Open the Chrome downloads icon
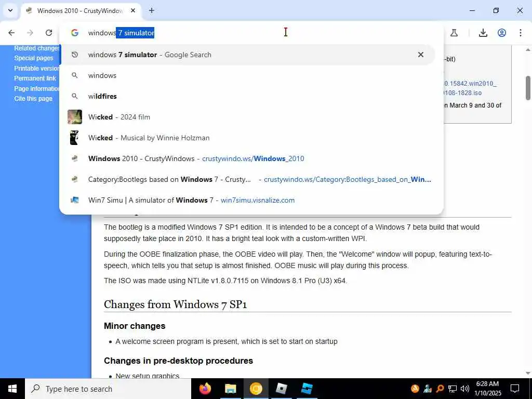 [x=483, y=33]
